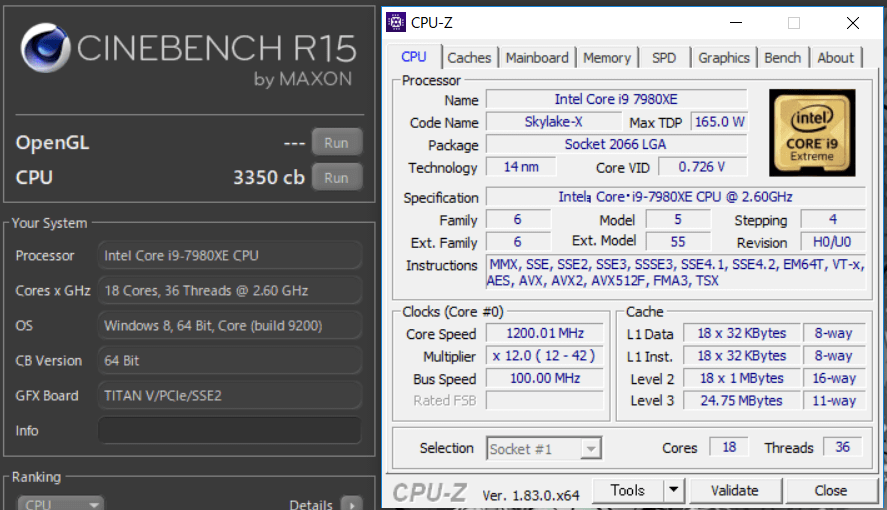Click the Level 2 cache value 18 x 1 MBytes

[741, 378]
